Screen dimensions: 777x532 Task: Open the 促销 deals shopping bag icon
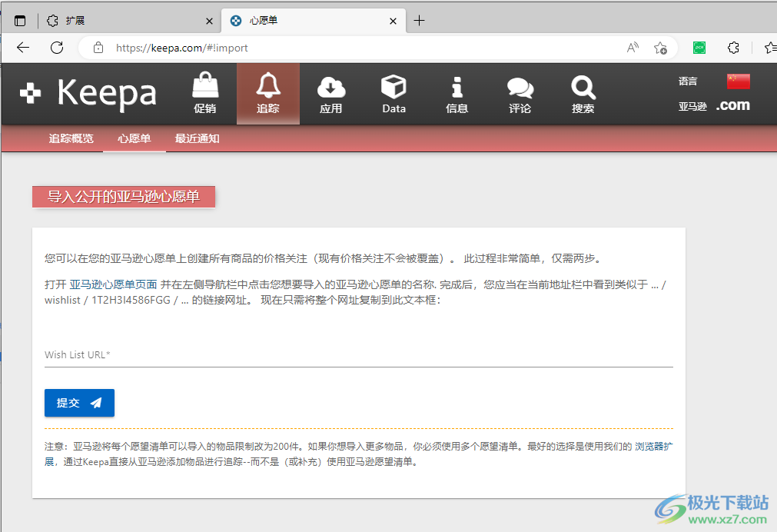(x=205, y=93)
